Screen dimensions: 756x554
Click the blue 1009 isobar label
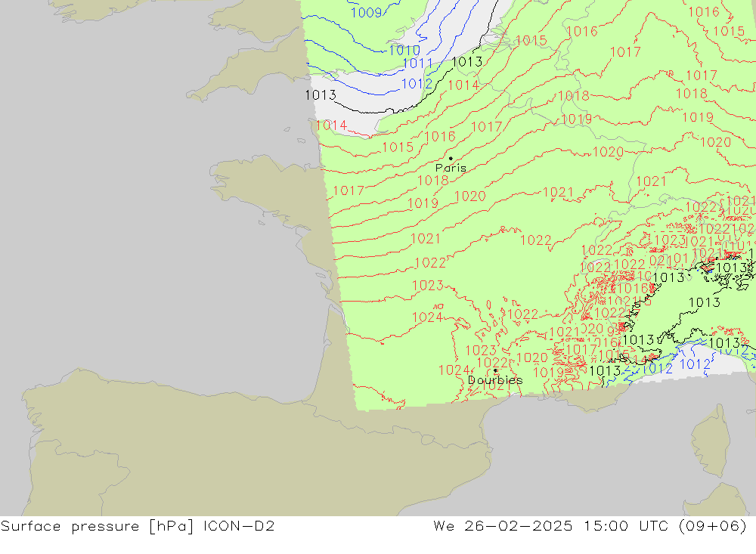point(367,13)
